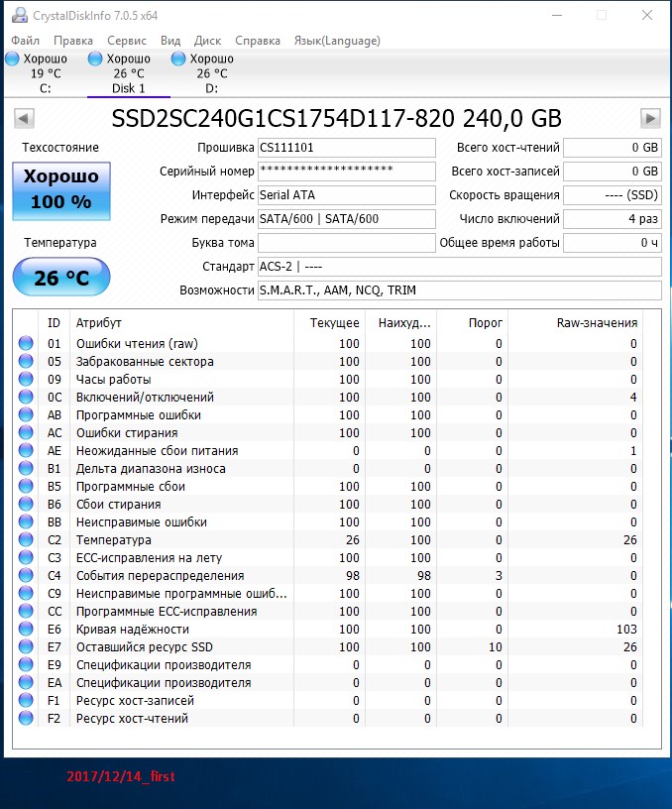This screenshot has width=672, height=809.
Task: Click the CrystalDiskInfo app icon in title bar
Action: point(19,16)
